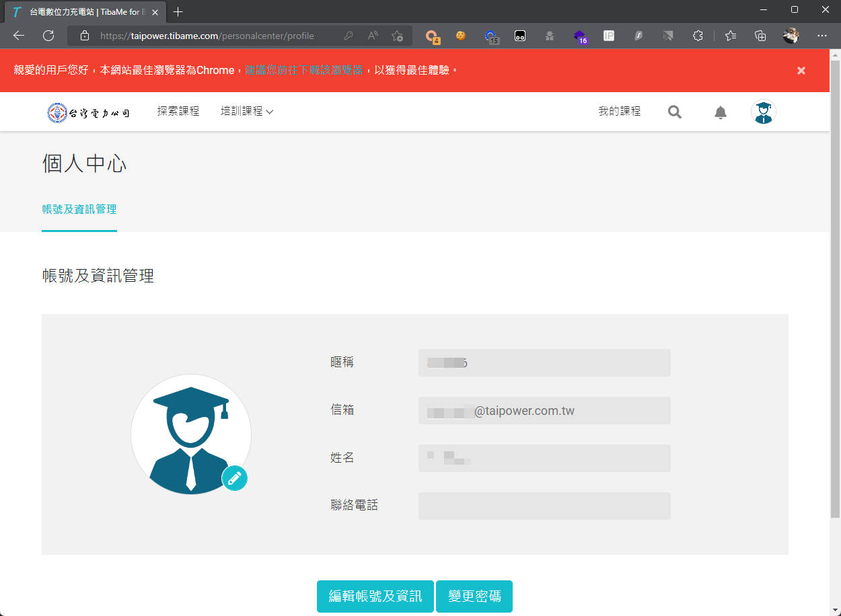Open the user avatar menu in header

[764, 112]
